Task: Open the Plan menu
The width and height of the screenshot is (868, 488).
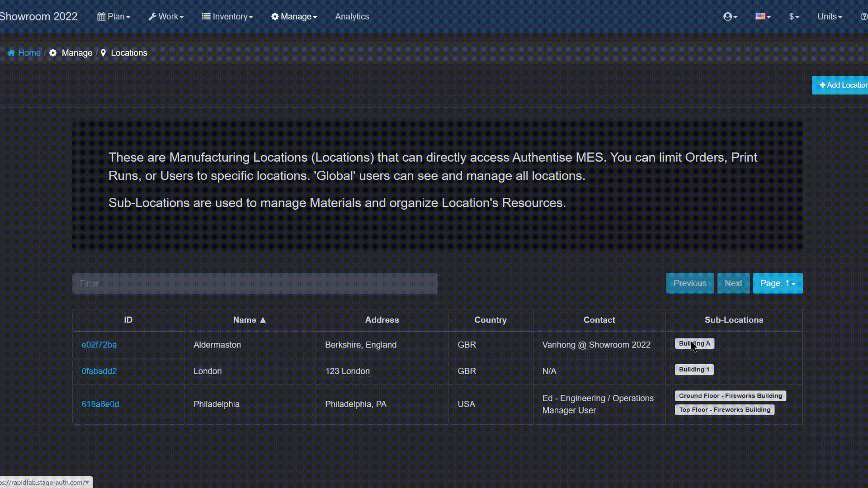Action: pos(113,17)
